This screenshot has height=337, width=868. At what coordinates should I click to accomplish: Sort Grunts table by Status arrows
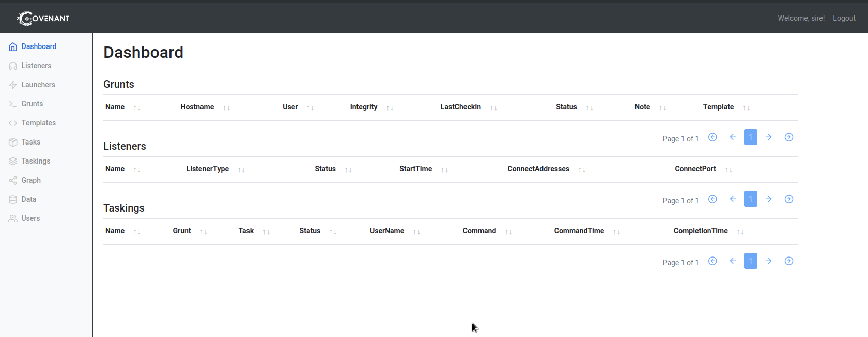[x=589, y=108]
